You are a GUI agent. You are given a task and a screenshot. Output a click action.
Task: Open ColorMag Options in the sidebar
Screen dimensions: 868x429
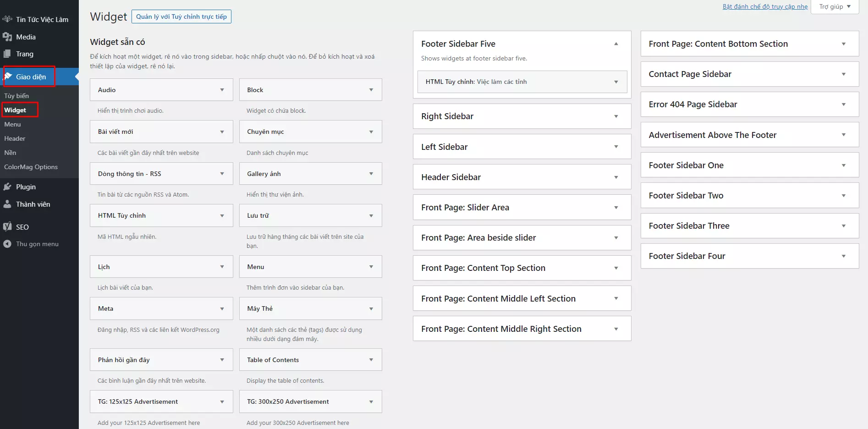tap(31, 167)
